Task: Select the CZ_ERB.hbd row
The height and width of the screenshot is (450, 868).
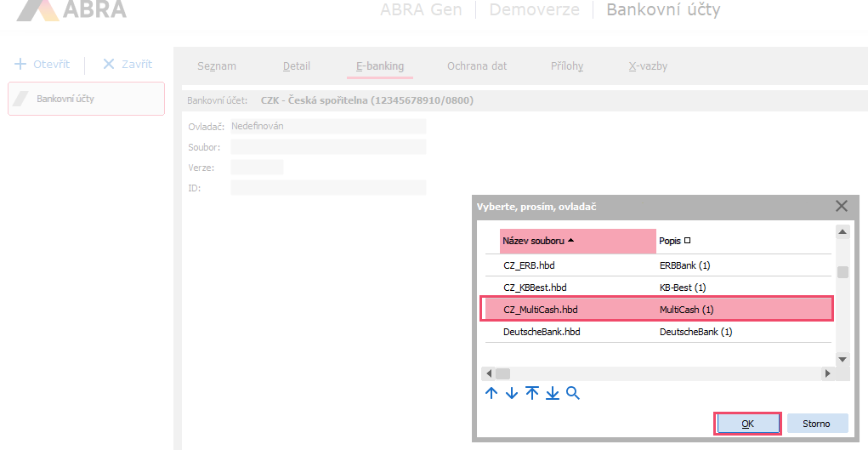Action: pos(658,265)
